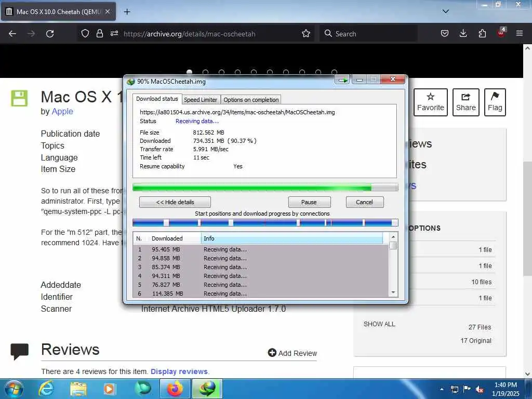Click the Reviews speech bubble icon

(19, 351)
